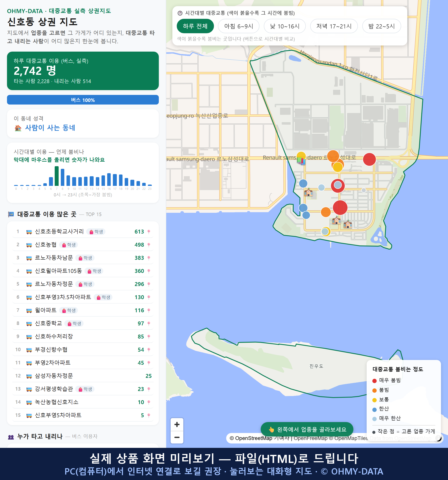Select the 신호하수처리장 row with 85
Viewport: 448px width, 480px height.
click(83, 337)
